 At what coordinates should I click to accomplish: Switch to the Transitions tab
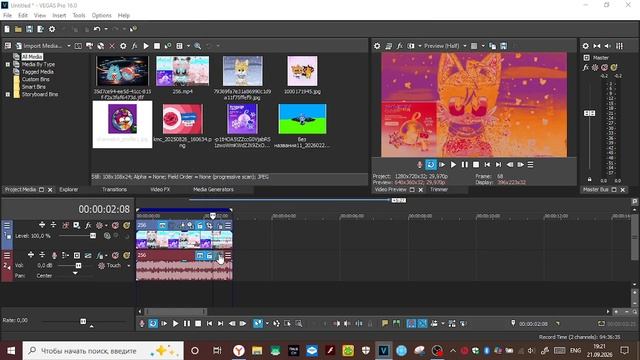pyautogui.click(x=114, y=189)
